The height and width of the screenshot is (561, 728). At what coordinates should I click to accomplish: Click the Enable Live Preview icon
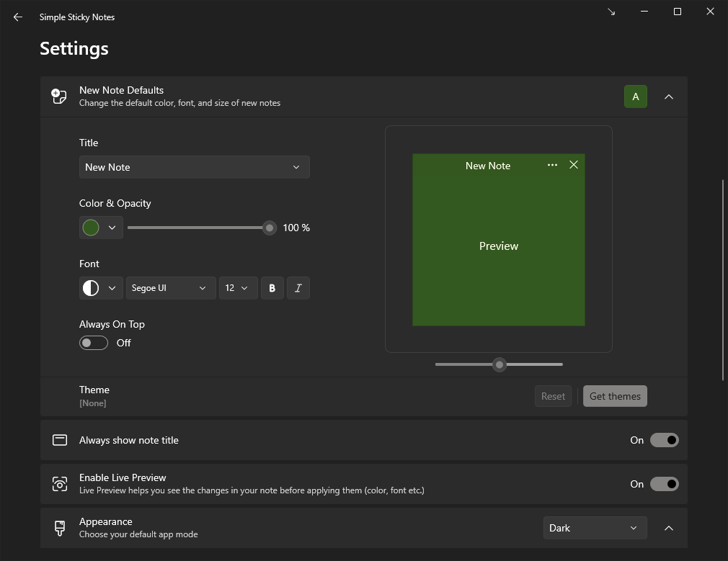[59, 484]
